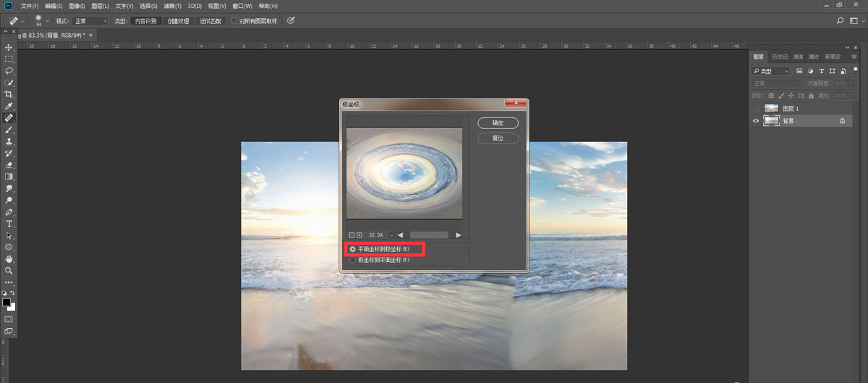
Task: Select the Brush tool
Action: coord(9,130)
